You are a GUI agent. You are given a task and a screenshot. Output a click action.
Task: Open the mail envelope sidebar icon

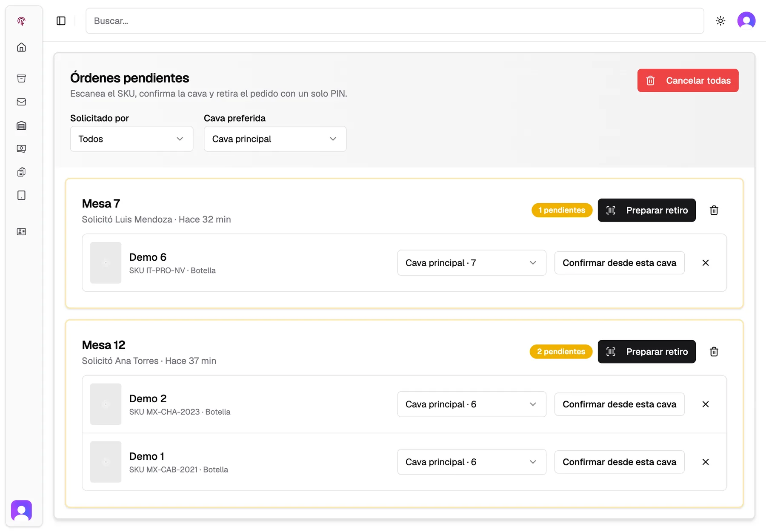(x=21, y=102)
